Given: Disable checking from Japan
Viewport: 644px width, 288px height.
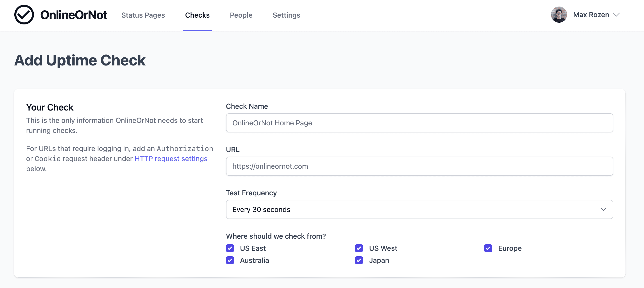Looking at the screenshot, I should tap(359, 260).
